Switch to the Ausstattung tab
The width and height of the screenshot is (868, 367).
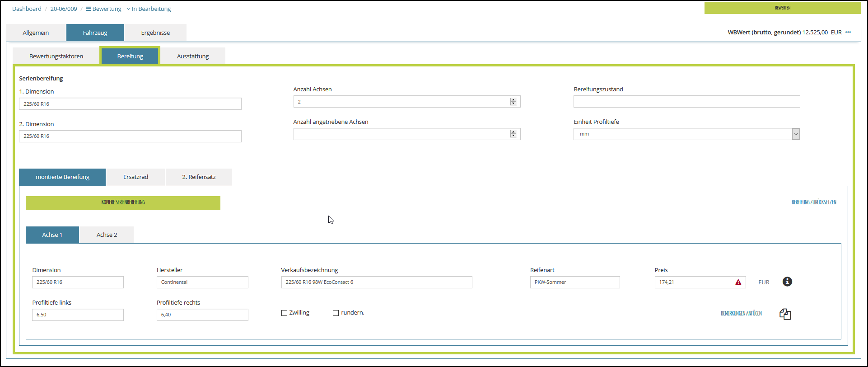193,56
